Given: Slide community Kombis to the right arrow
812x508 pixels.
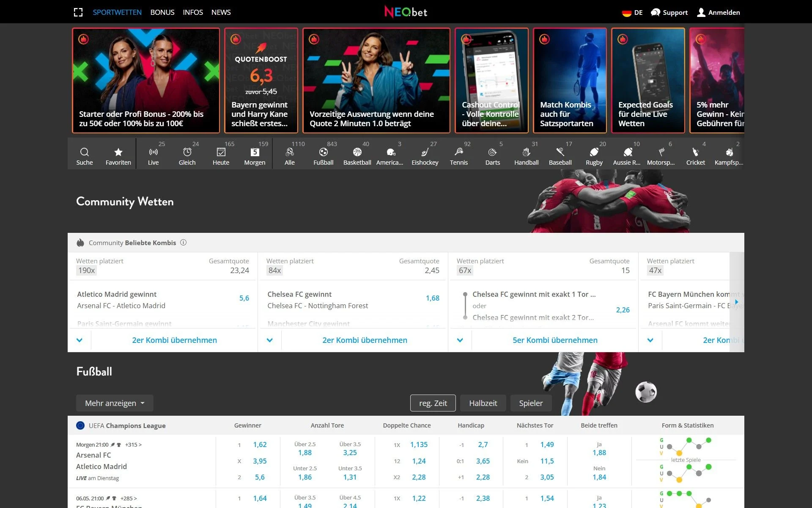Looking at the screenshot, I should 737,302.
